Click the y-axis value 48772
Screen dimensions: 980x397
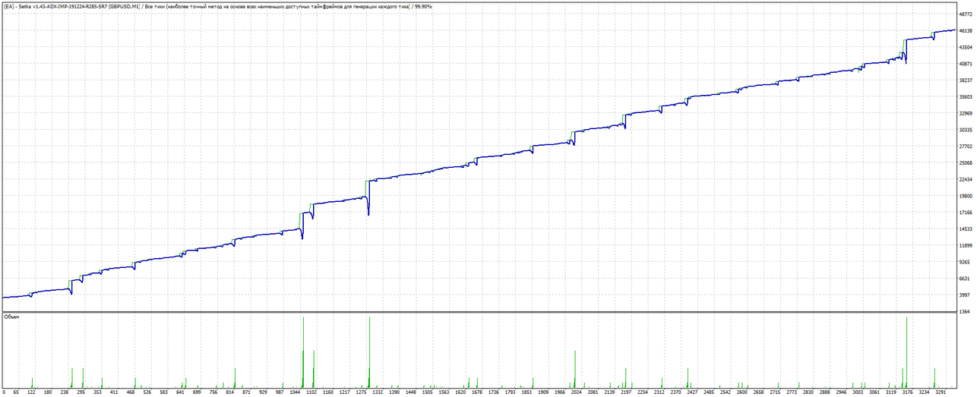[x=966, y=14]
